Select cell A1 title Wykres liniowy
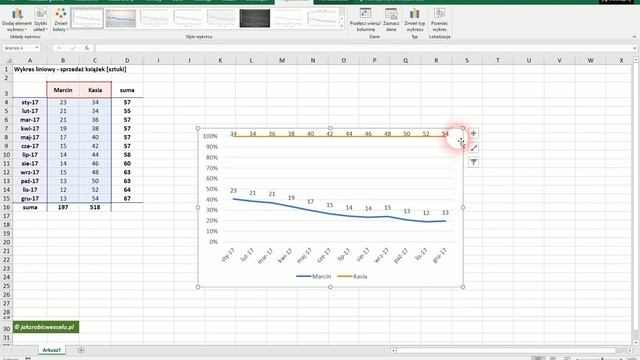 click(x=30, y=69)
